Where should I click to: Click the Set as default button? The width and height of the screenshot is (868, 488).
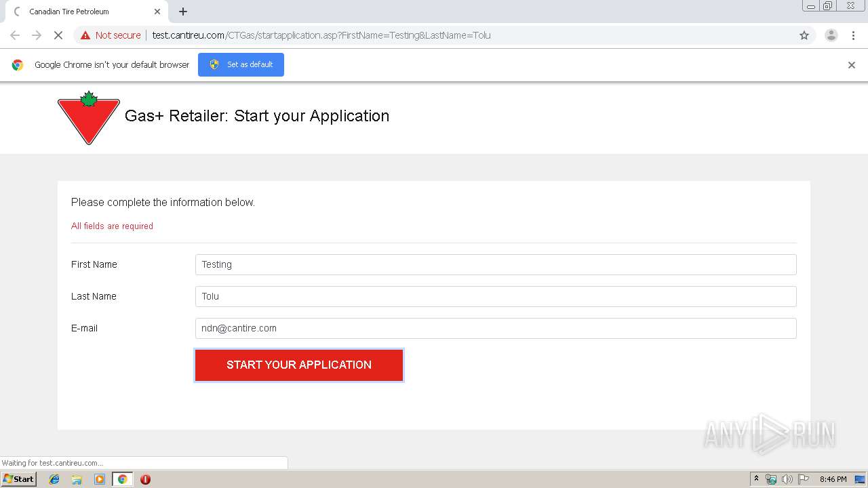pos(241,64)
